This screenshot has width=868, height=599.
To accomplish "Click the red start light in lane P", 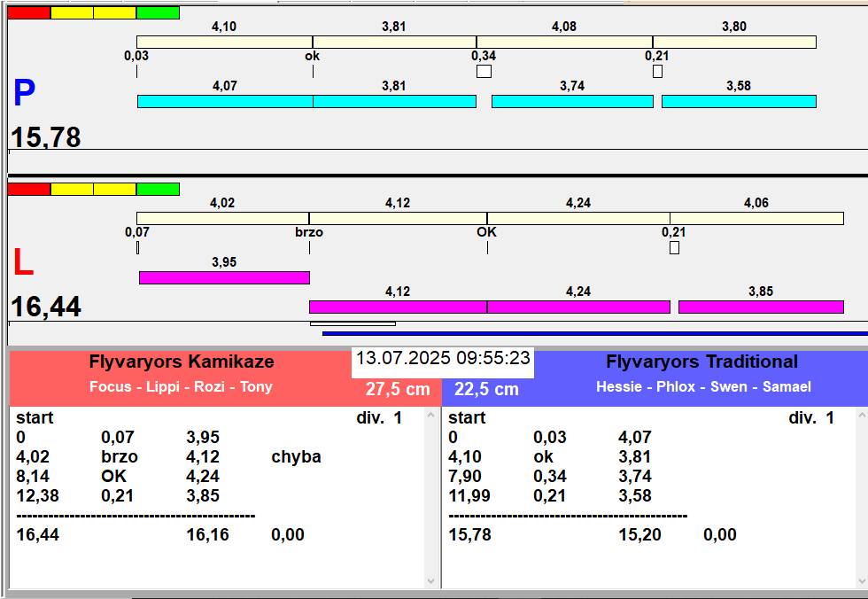I will [28, 12].
